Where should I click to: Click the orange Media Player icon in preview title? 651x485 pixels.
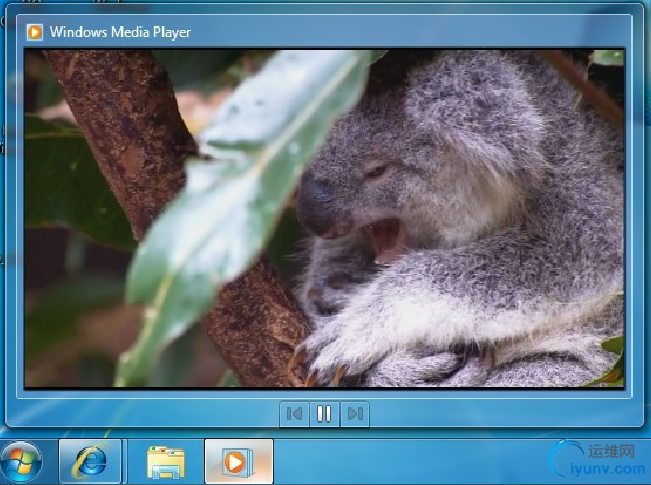tap(35, 32)
